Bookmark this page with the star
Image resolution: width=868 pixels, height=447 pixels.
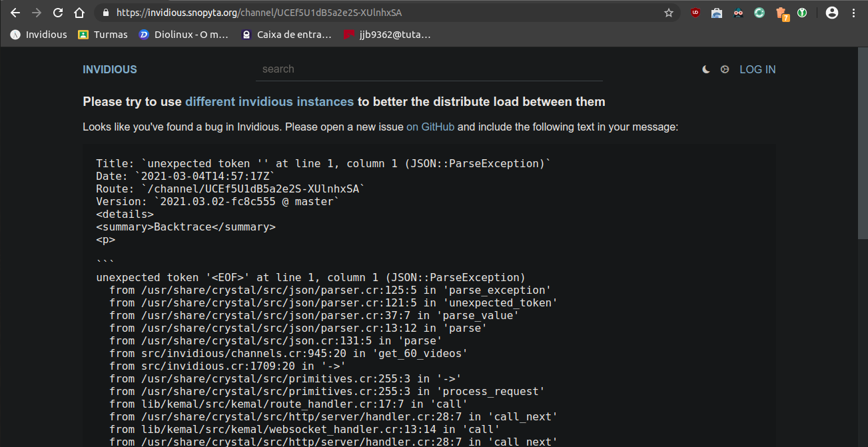669,13
